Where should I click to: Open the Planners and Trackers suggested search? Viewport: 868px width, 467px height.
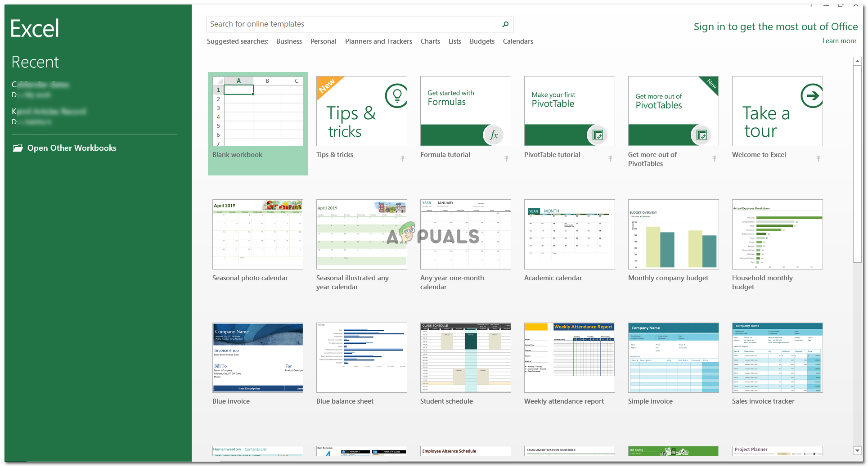tap(378, 41)
